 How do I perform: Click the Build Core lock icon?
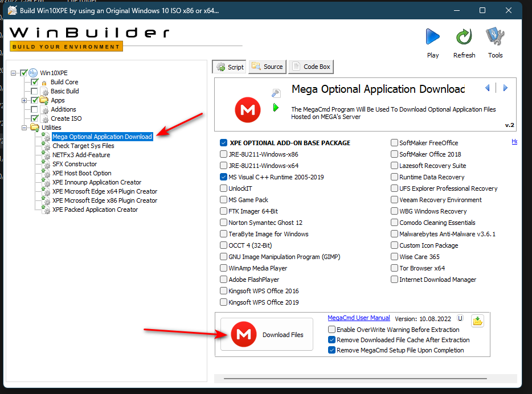point(44,83)
